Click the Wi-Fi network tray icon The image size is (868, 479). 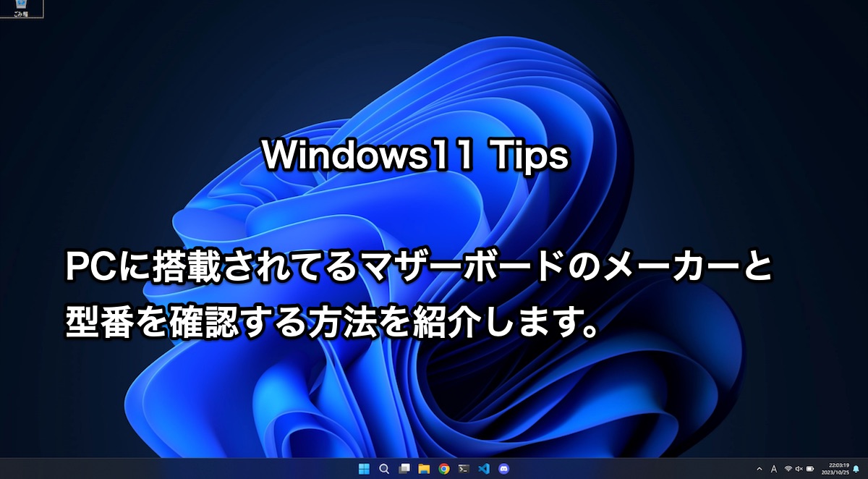point(788,469)
